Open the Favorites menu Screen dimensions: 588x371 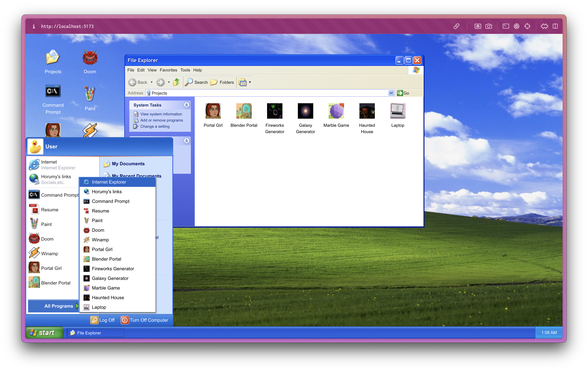(x=168, y=70)
